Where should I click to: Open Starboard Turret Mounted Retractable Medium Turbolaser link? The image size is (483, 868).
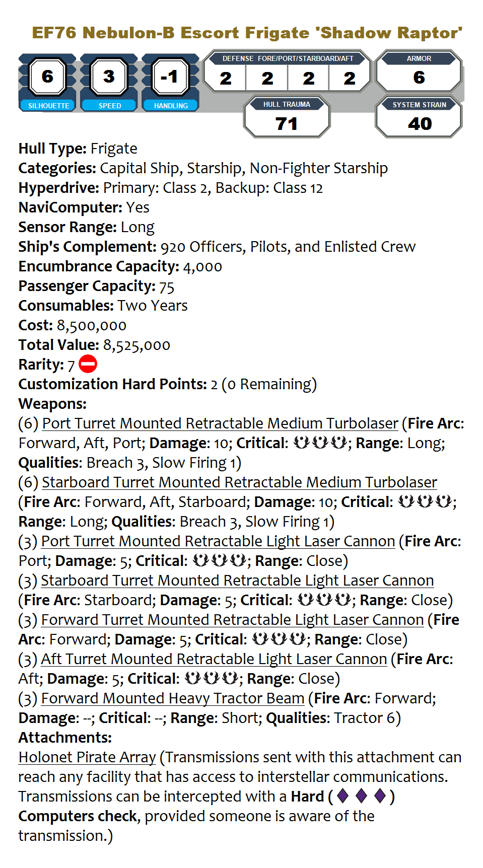pos(239,482)
